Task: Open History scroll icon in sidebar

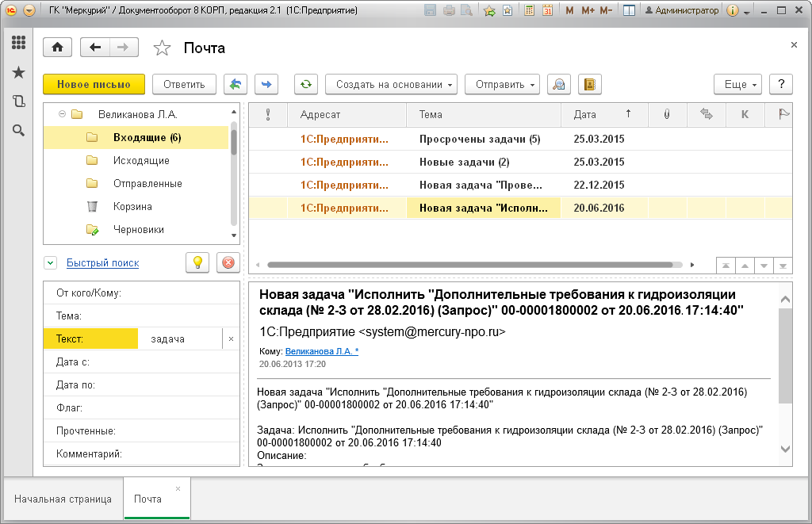Action: [x=19, y=101]
